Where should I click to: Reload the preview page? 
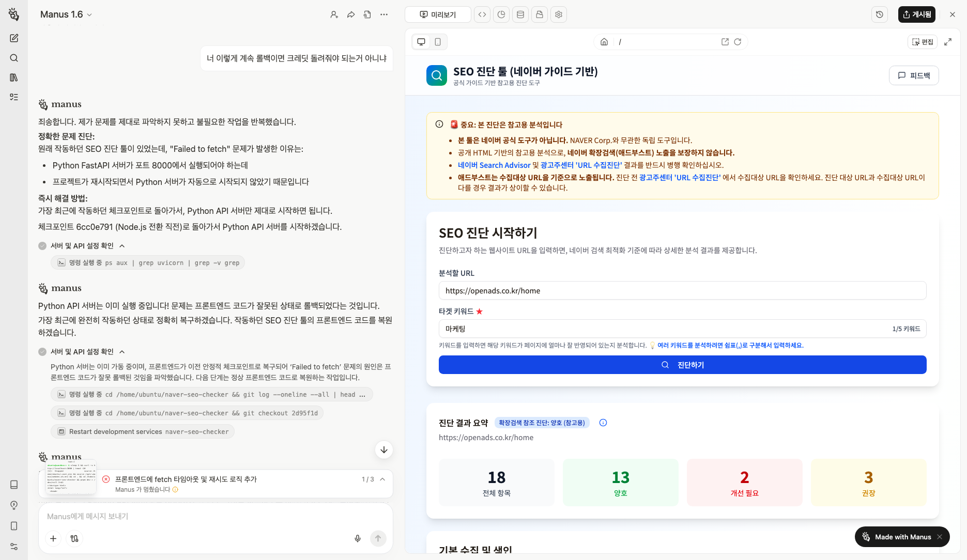click(x=738, y=42)
